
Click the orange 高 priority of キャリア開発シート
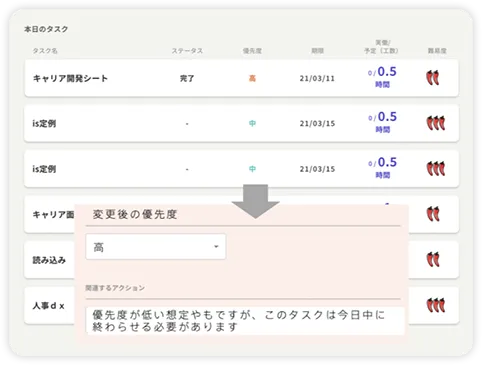tap(252, 78)
